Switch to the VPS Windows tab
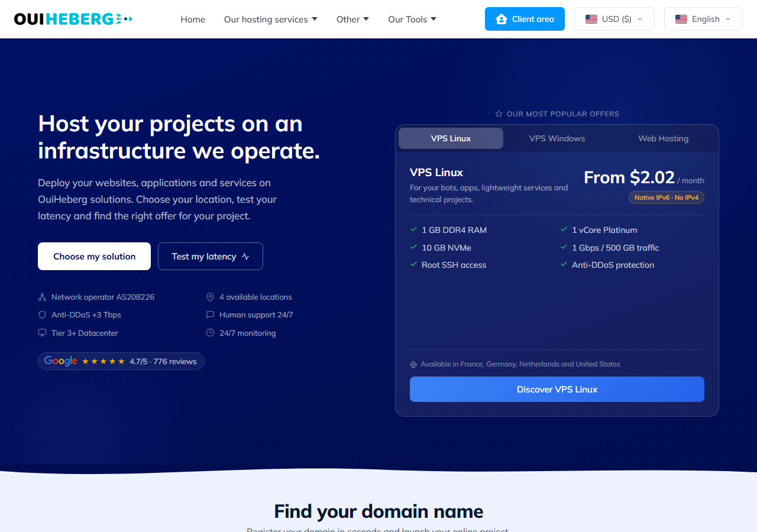The image size is (757, 532). coord(557,138)
